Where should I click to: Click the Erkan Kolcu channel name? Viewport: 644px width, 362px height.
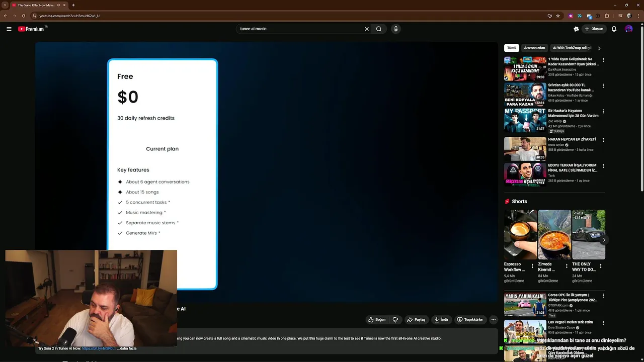(x=570, y=96)
